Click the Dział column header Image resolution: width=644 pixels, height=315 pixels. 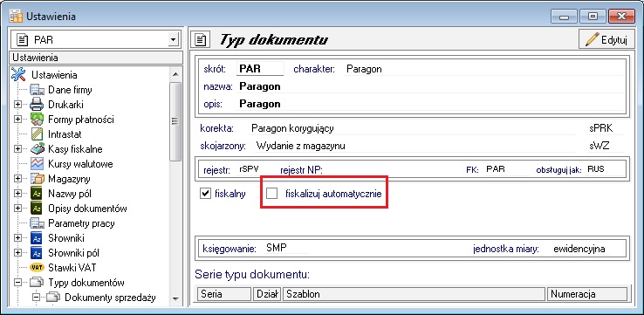click(267, 294)
